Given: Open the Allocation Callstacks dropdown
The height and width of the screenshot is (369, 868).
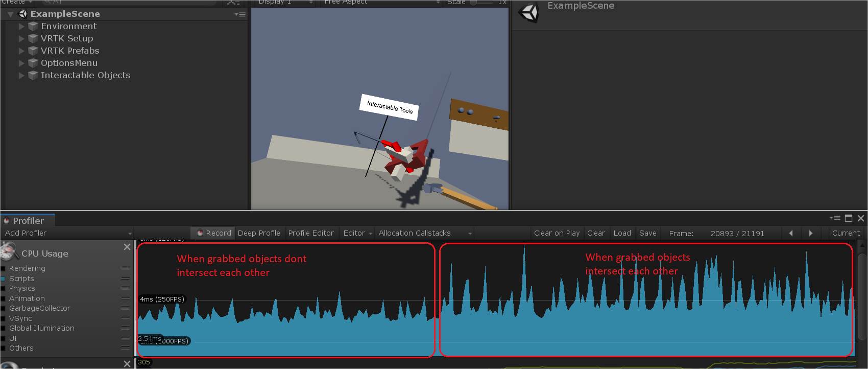Looking at the screenshot, I should (425, 233).
